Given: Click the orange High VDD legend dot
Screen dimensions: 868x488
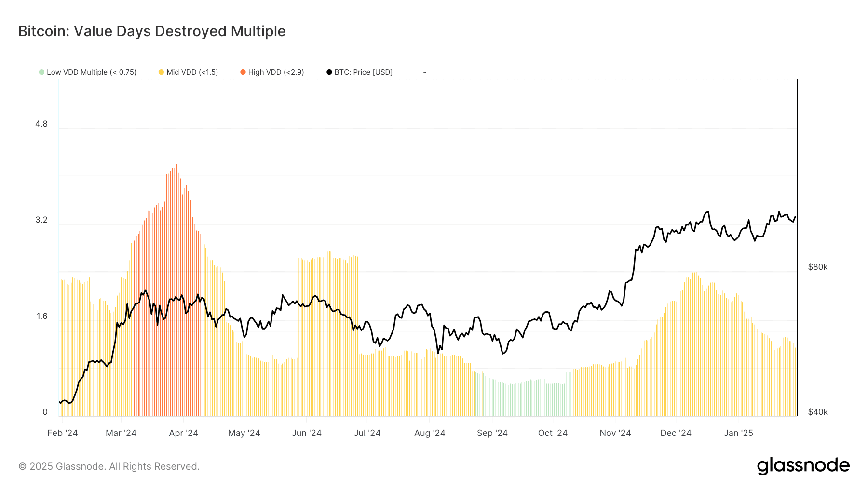Looking at the screenshot, I should pyautogui.click(x=243, y=72).
